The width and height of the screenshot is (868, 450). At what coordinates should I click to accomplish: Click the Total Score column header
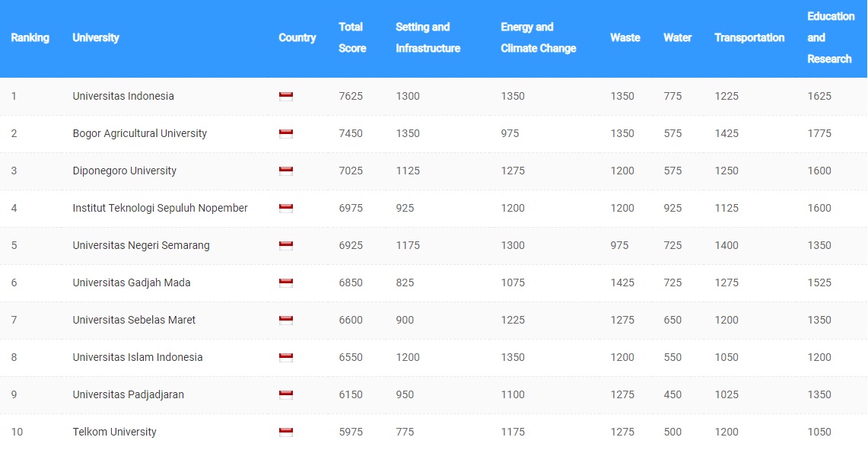352,38
